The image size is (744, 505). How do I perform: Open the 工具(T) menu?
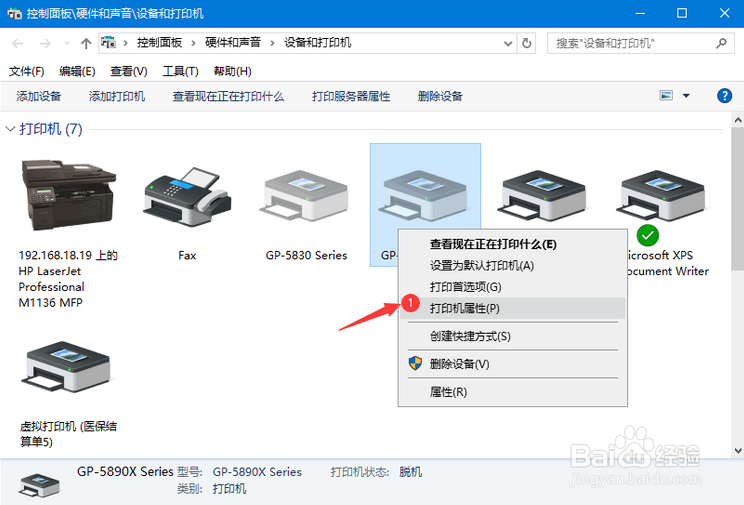[x=180, y=71]
